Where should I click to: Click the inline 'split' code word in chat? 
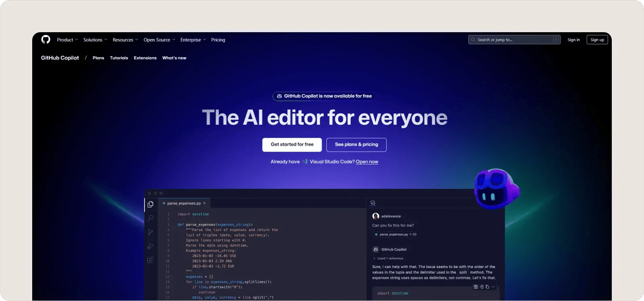pos(463,272)
